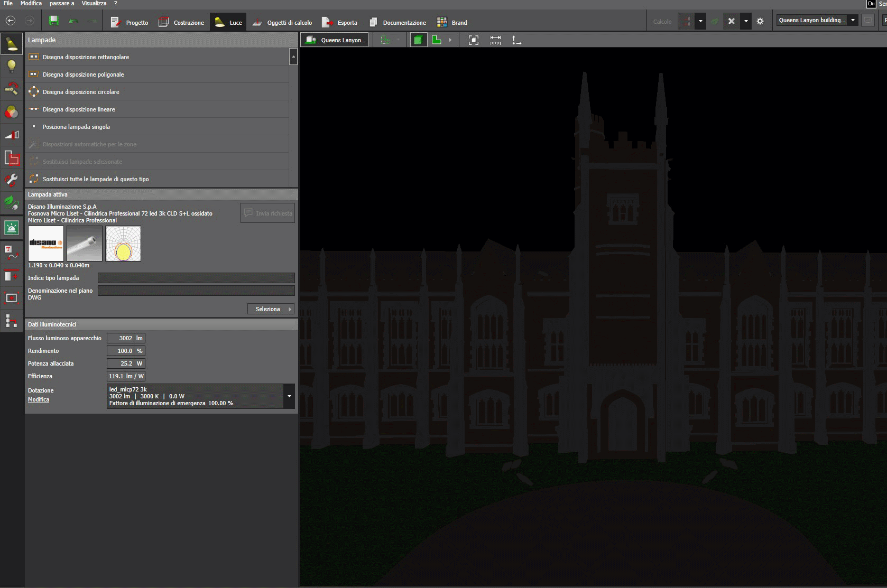The height and width of the screenshot is (588, 887).
Task: Open the maintenance wrench tool
Action: point(12,180)
